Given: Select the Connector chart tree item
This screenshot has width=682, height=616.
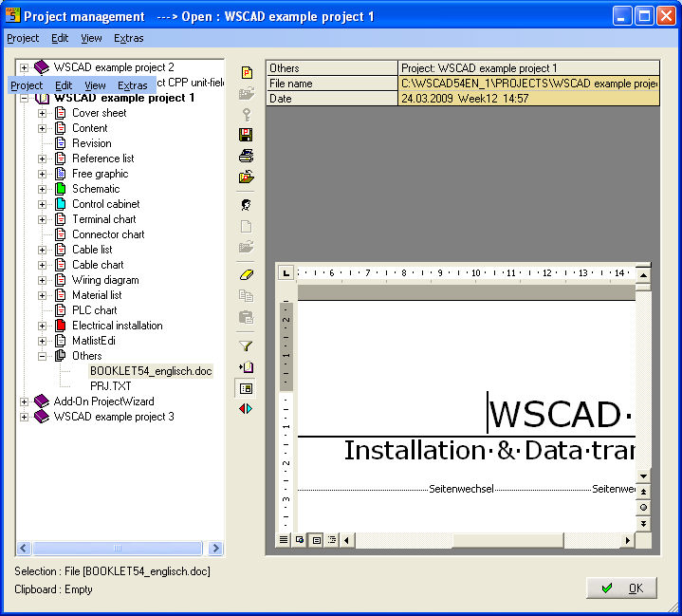Looking at the screenshot, I should (108, 234).
